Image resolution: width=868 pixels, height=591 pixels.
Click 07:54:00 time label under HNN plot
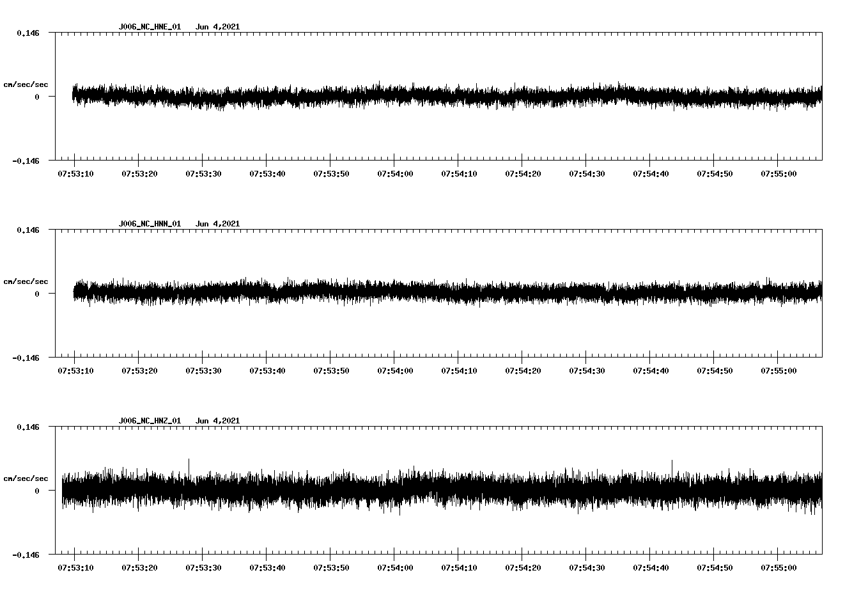pos(395,370)
